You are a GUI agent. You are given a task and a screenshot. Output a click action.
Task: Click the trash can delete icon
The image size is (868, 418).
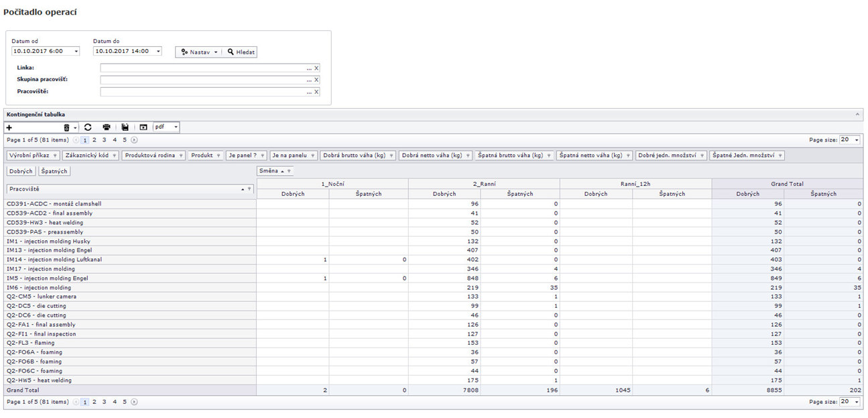click(66, 127)
